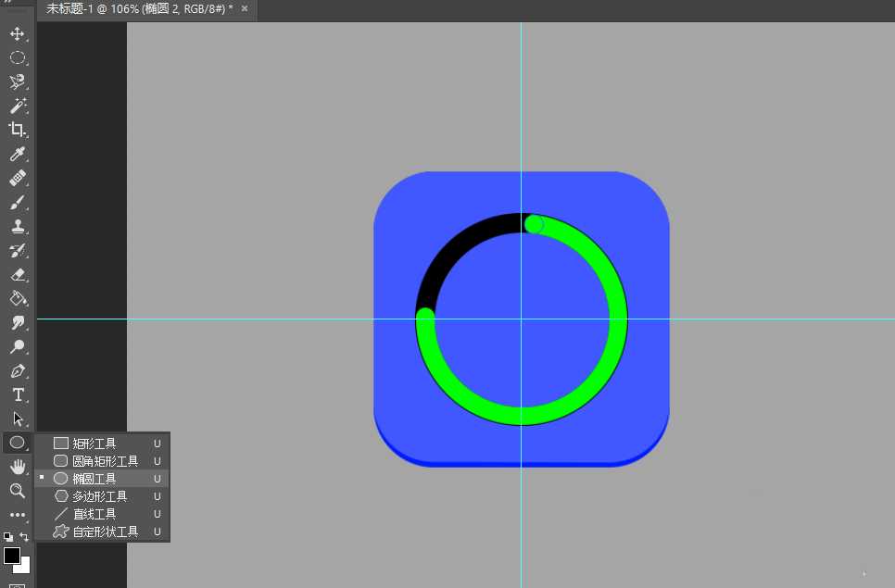
Task: Select the horizontal Type tool
Action: (x=17, y=394)
